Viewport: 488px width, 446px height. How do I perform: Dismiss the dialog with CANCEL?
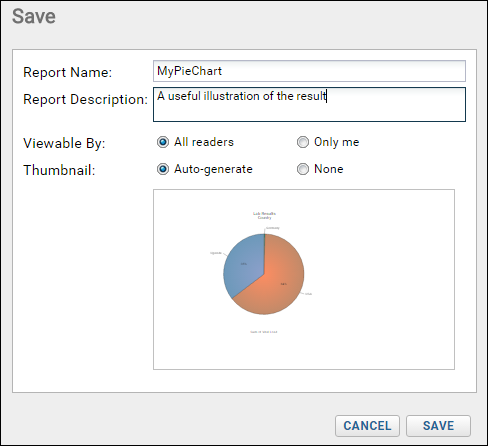click(x=367, y=426)
